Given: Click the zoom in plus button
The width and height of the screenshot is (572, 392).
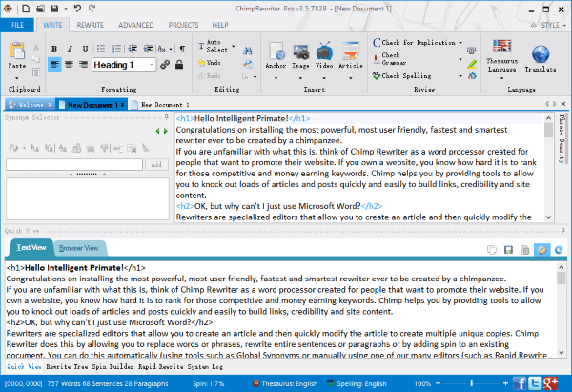Looking at the screenshot, I should [505, 383].
